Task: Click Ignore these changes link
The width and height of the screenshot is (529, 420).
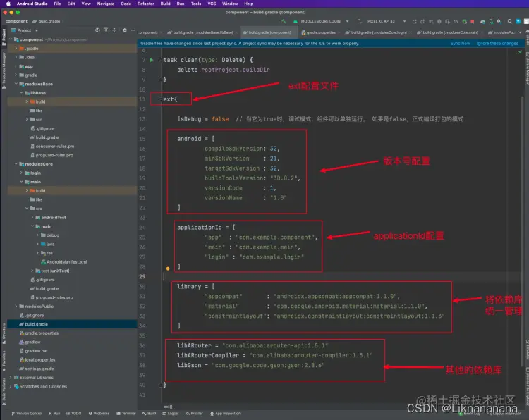Action: point(497,44)
